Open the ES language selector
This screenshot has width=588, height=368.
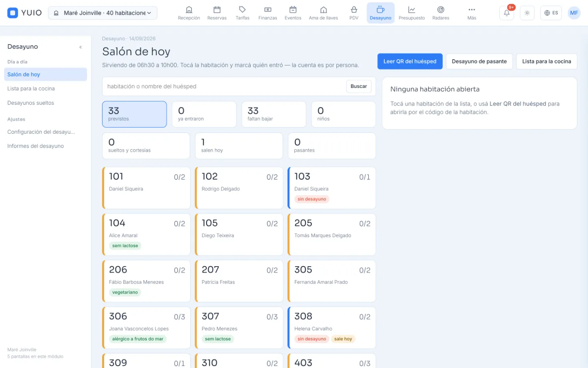coord(551,13)
